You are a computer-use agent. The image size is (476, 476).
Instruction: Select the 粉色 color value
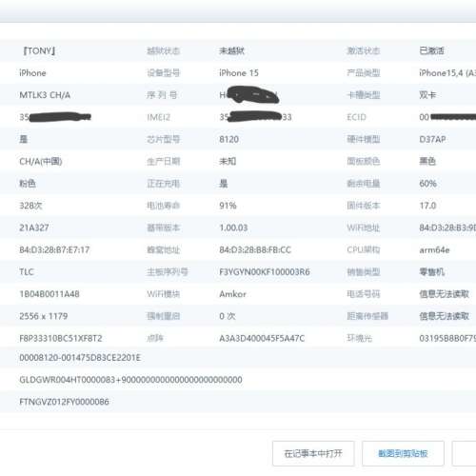28,184
